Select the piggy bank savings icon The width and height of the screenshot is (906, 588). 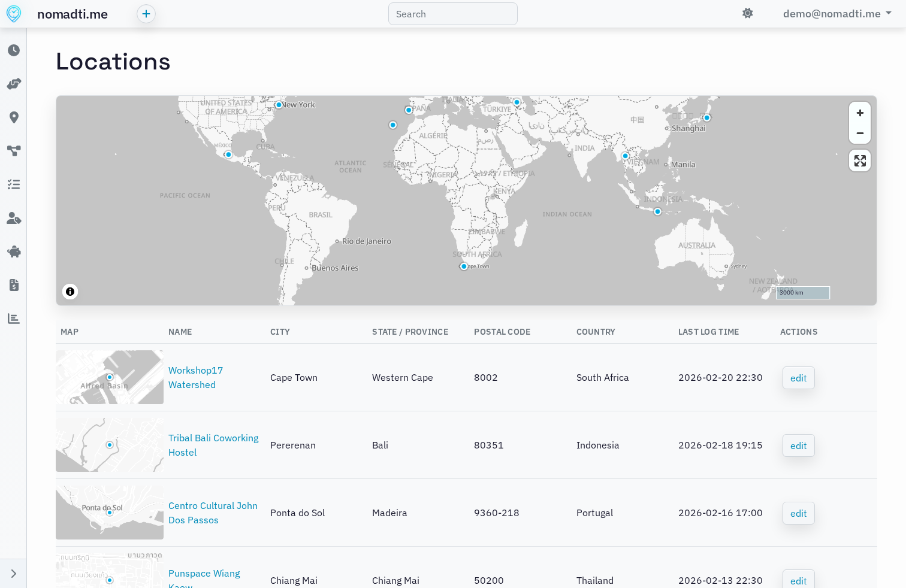point(13,251)
